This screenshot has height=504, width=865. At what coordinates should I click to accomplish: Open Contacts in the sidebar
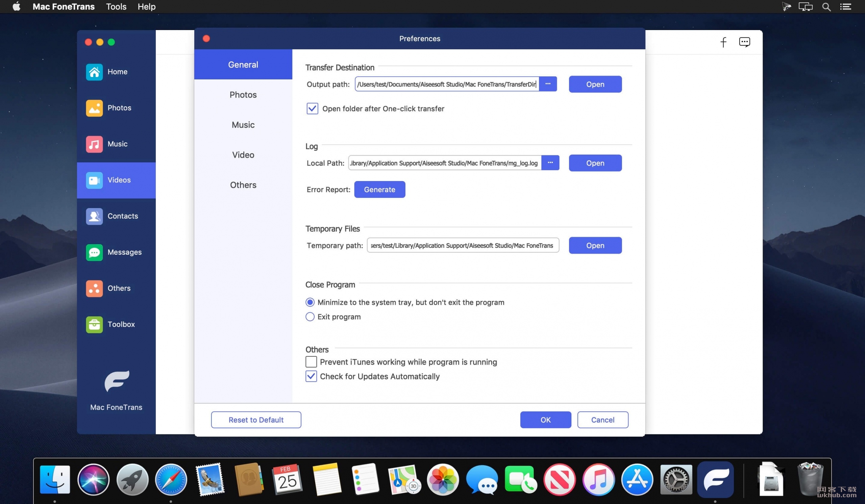coord(116,216)
